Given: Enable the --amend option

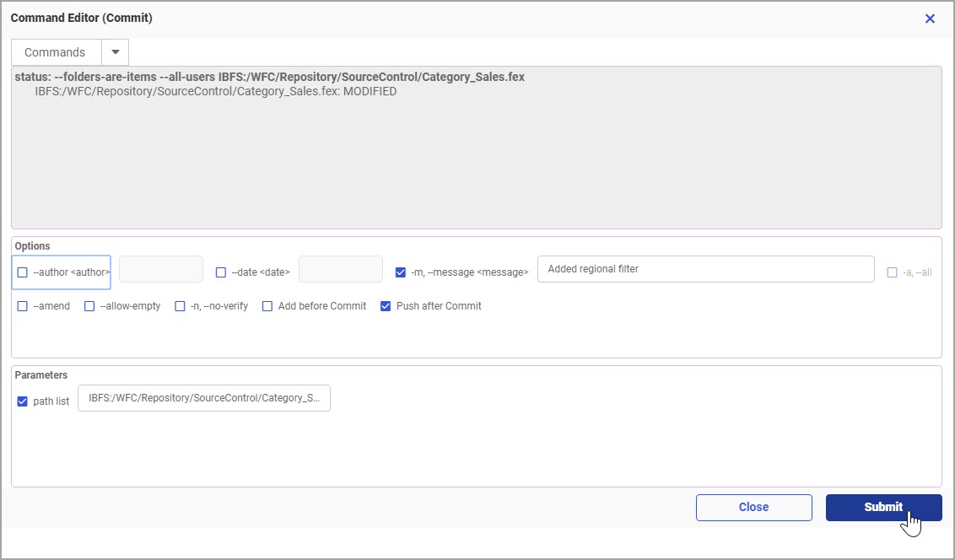Looking at the screenshot, I should (x=23, y=306).
